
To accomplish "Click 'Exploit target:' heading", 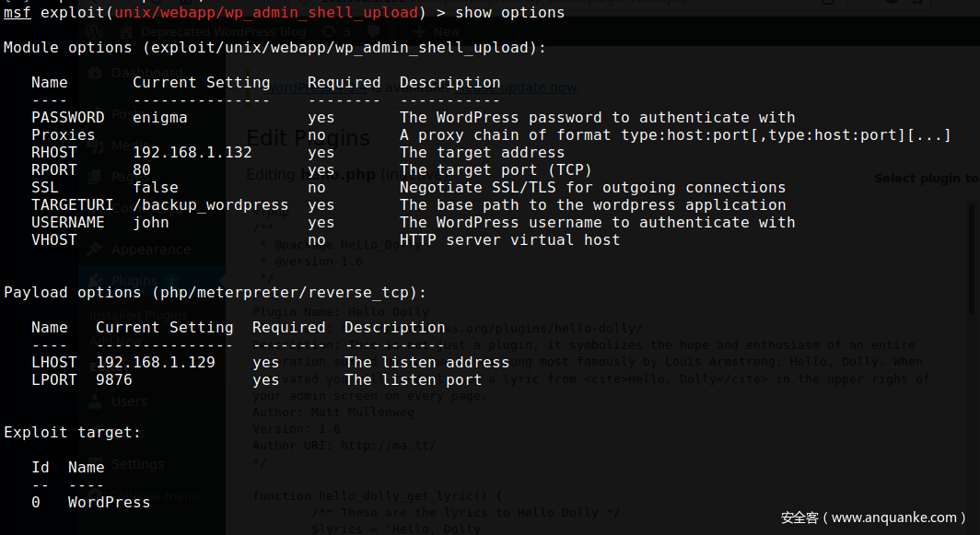I will 73,433.
